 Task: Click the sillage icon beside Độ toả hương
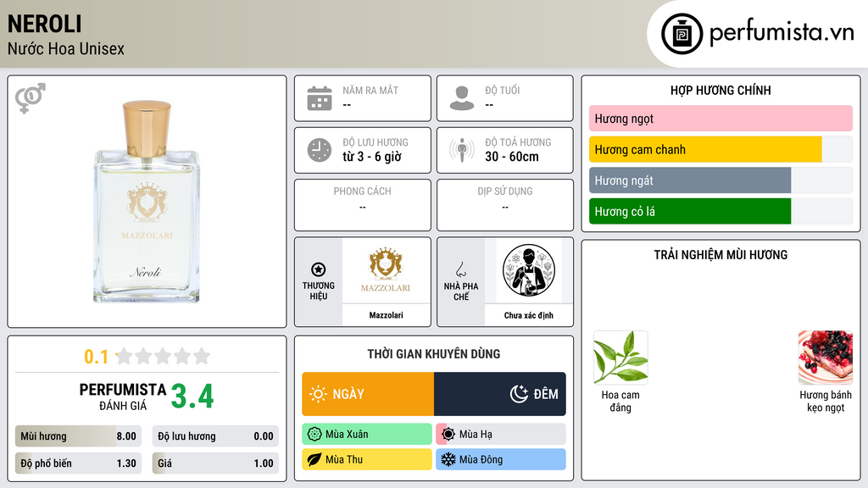click(462, 150)
